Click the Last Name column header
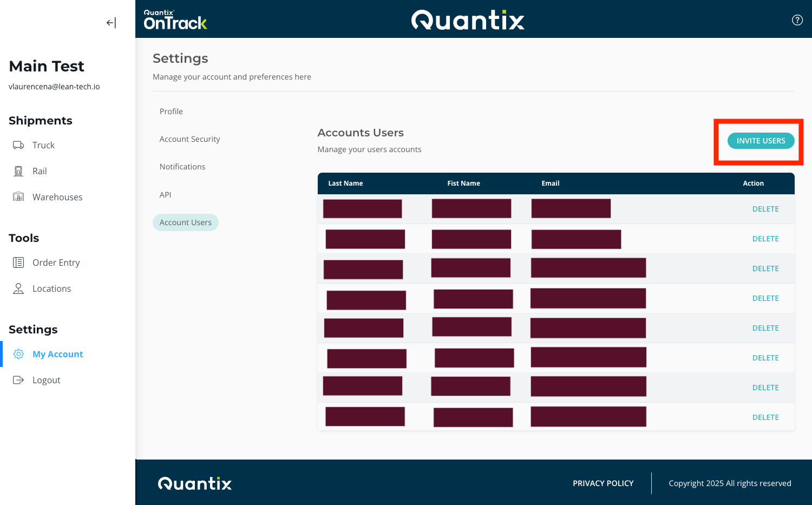The height and width of the screenshot is (505, 812). tap(345, 183)
